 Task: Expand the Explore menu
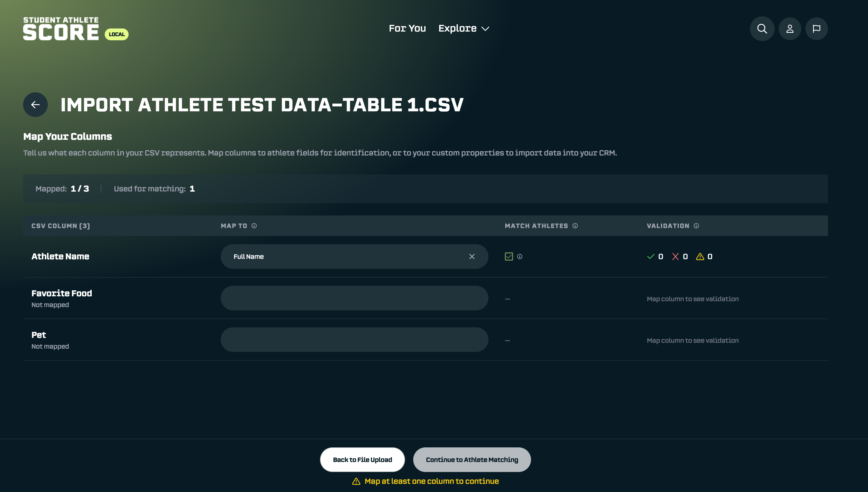point(464,29)
